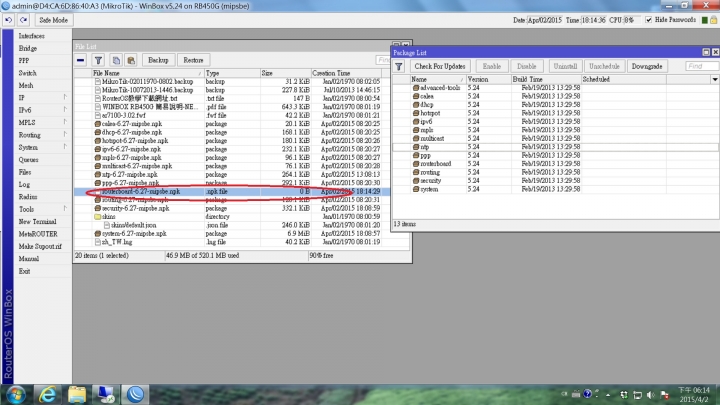The width and height of the screenshot is (720, 405).
Task: Click the Downgrade button in Package List
Action: point(647,67)
